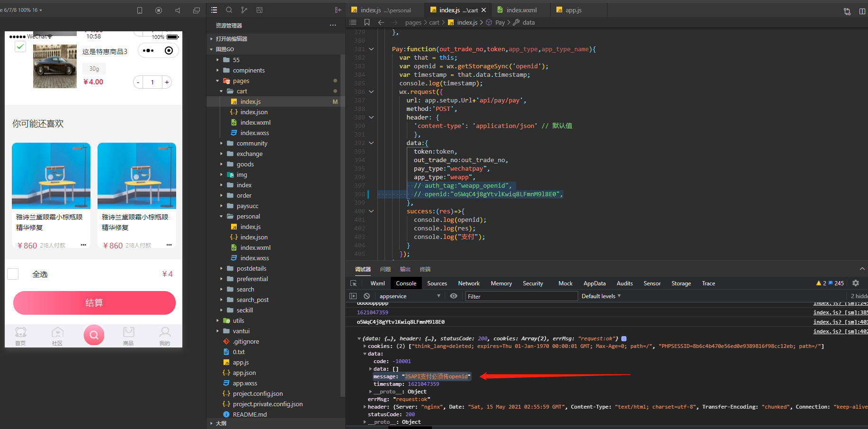Viewport: 868px width, 429px height.
Task: Open the devtools settings gear
Action: [x=856, y=283]
